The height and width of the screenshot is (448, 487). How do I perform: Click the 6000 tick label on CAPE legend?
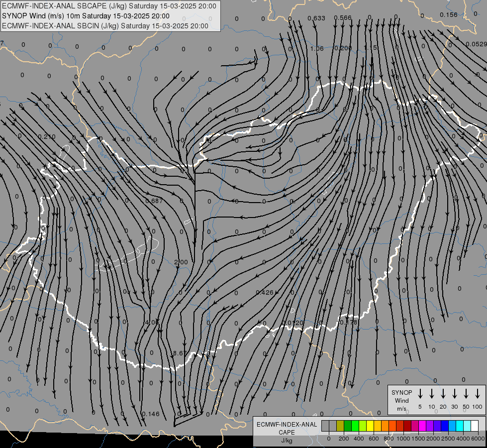478,439
